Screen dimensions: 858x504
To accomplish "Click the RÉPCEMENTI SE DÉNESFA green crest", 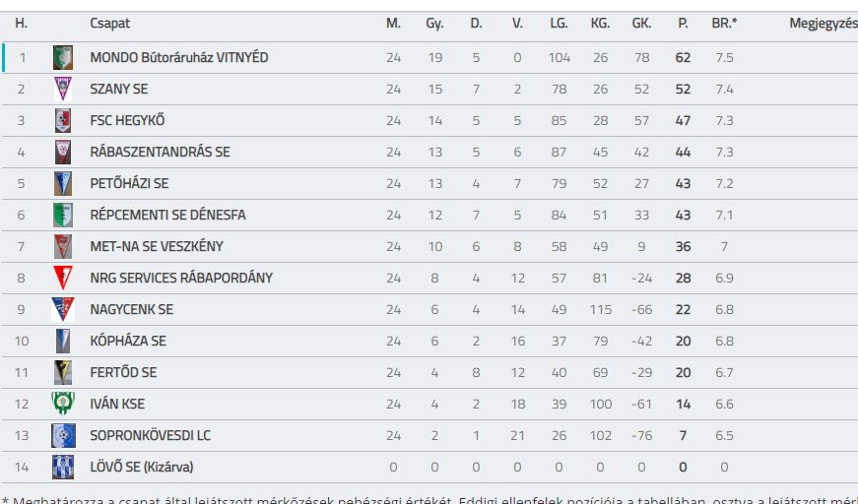I will 63,216.
